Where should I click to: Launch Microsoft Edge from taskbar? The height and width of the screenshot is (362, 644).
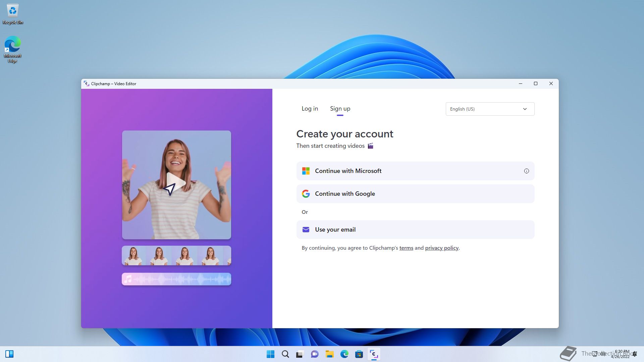pos(344,354)
